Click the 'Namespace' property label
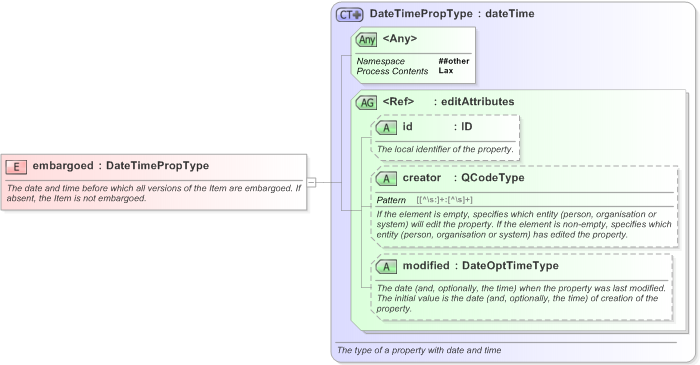This screenshot has height=365, width=700. click(380, 61)
